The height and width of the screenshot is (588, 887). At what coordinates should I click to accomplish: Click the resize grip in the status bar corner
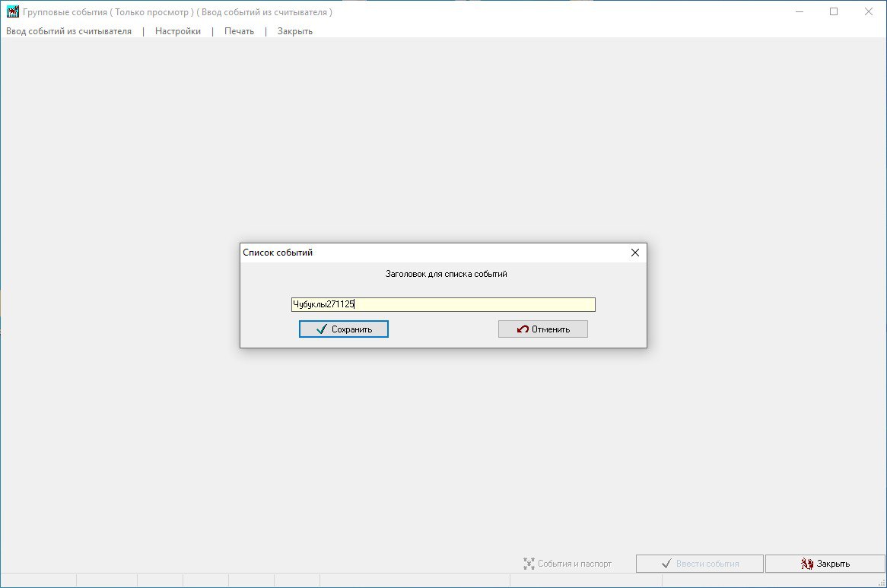(882, 583)
